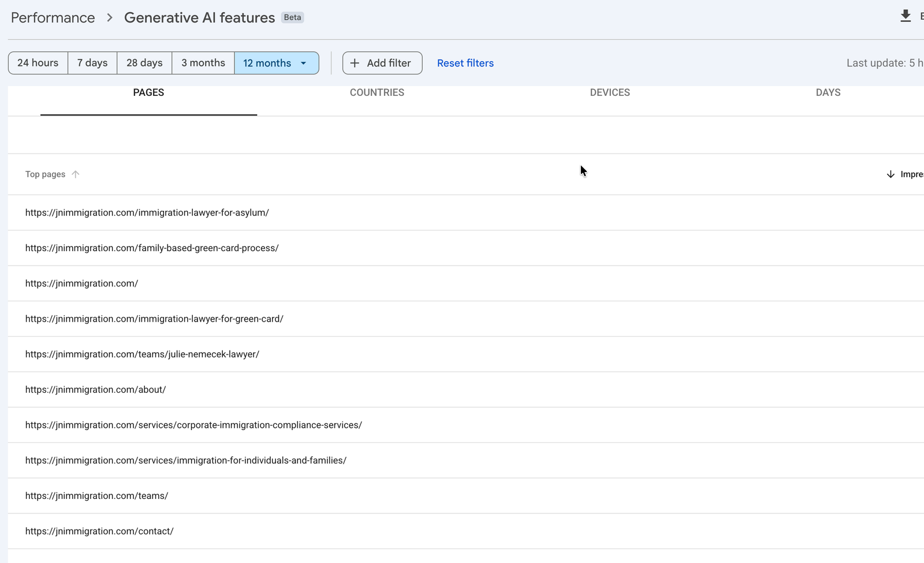This screenshot has width=924, height=563.
Task: Go to Performance breadcrumb
Action: point(53,18)
